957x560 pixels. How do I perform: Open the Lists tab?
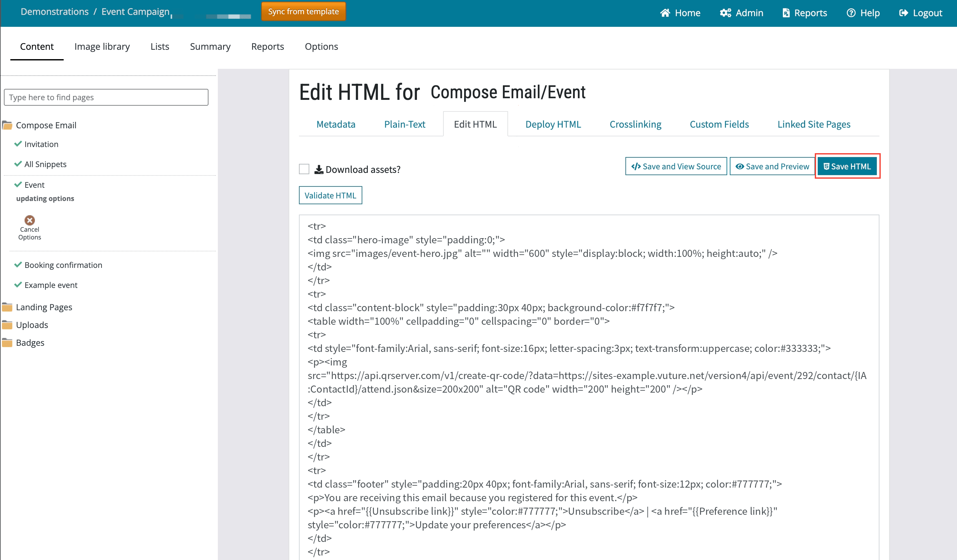[x=160, y=47]
